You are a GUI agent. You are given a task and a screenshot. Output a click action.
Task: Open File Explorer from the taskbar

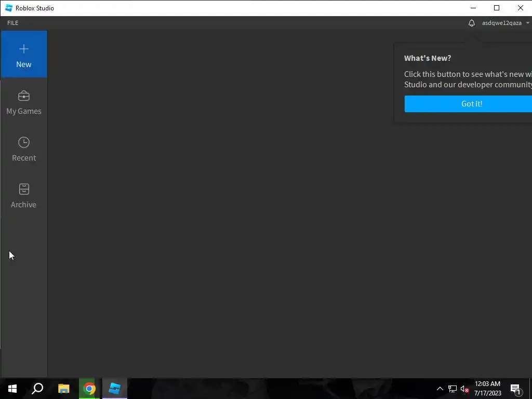[x=63, y=389]
